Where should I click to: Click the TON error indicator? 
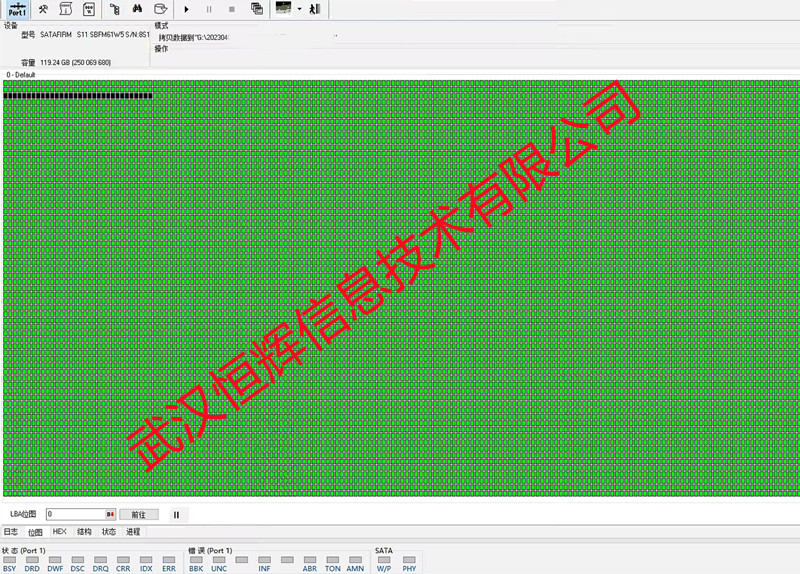[x=333, y=564]
